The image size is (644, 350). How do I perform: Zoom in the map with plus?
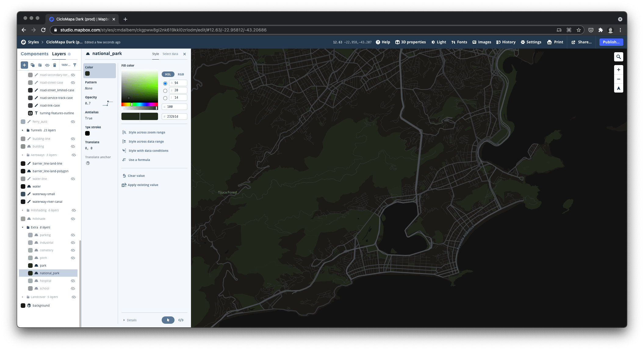click(x=618, y=70)
